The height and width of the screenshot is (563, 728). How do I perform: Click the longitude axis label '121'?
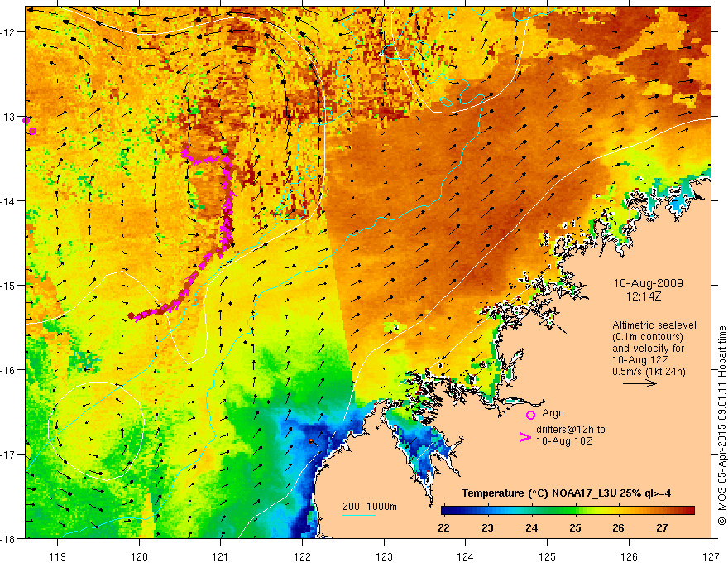[221, 556]
